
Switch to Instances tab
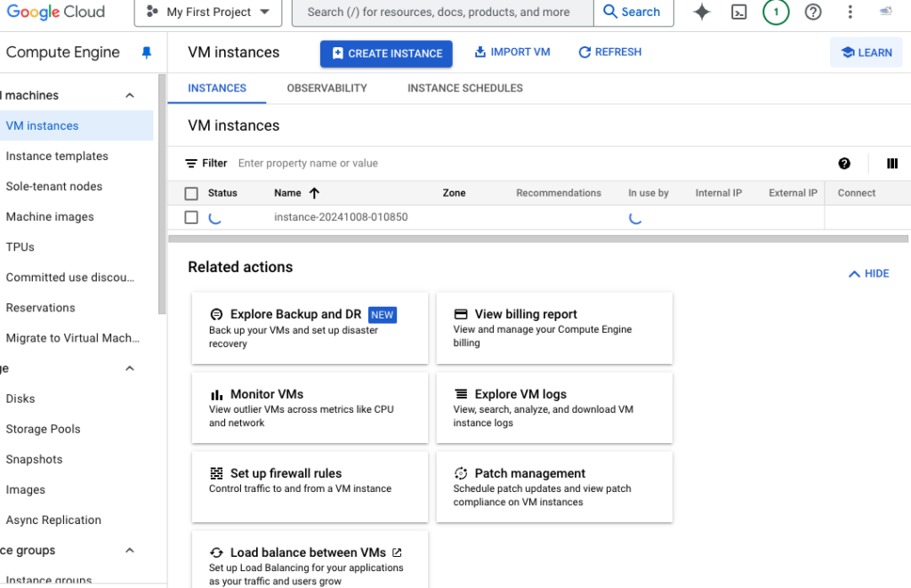[x=217, y=88]
